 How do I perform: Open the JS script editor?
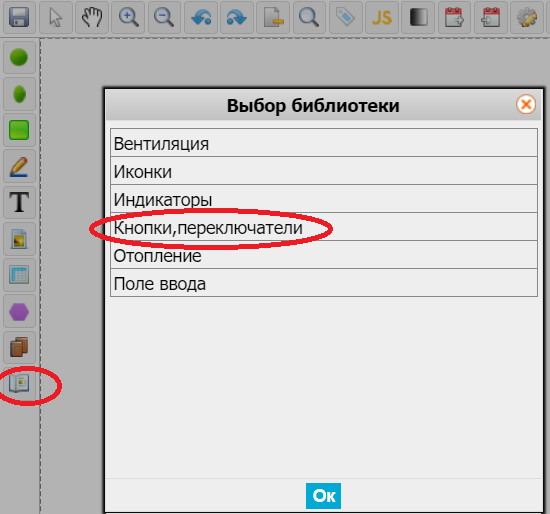pyautogui.click(x=382, y=17)
